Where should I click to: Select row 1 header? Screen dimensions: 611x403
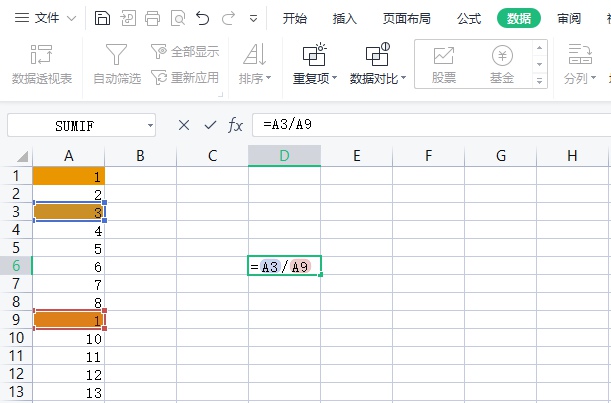coord(16,175)
